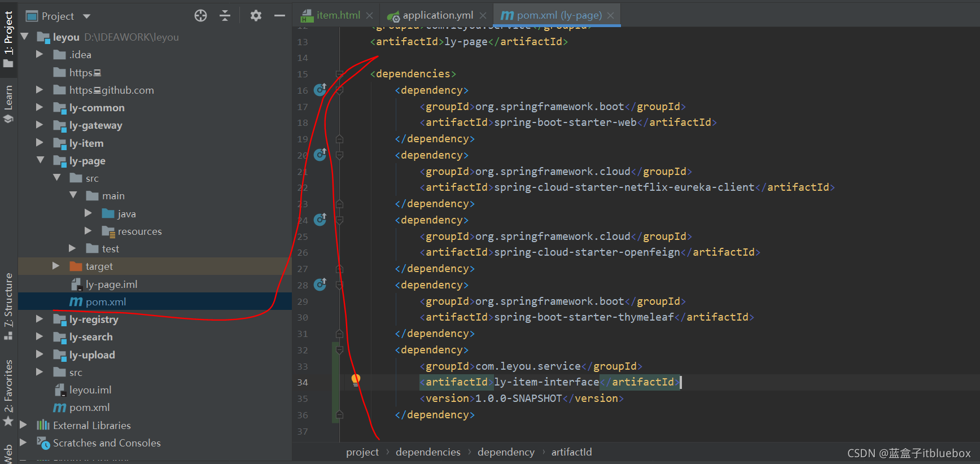This screenshot has height=464, width=980.
Task: Open the 1: Project sidebar tool window
Action: [x=8, y=39]
